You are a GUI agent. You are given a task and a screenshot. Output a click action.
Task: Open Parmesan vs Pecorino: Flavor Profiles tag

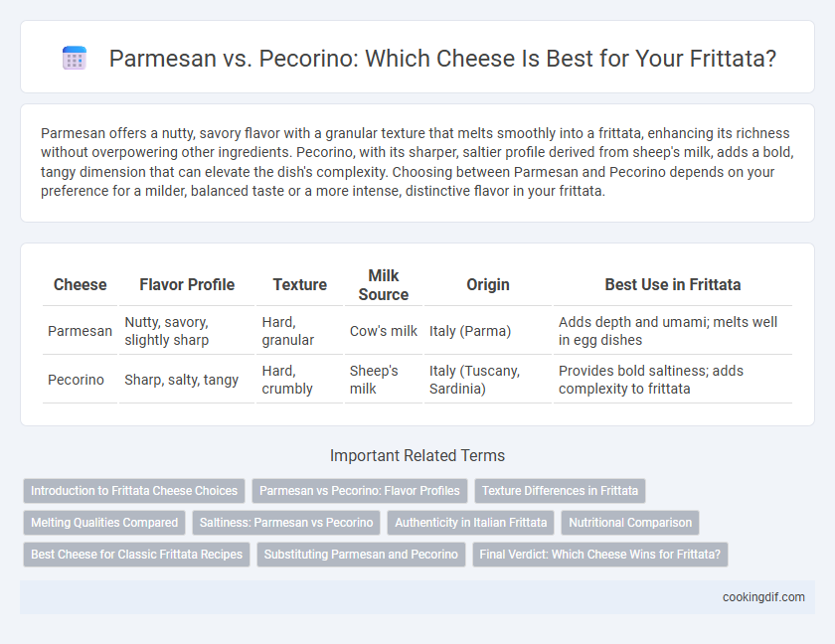(x=360, y=491)
